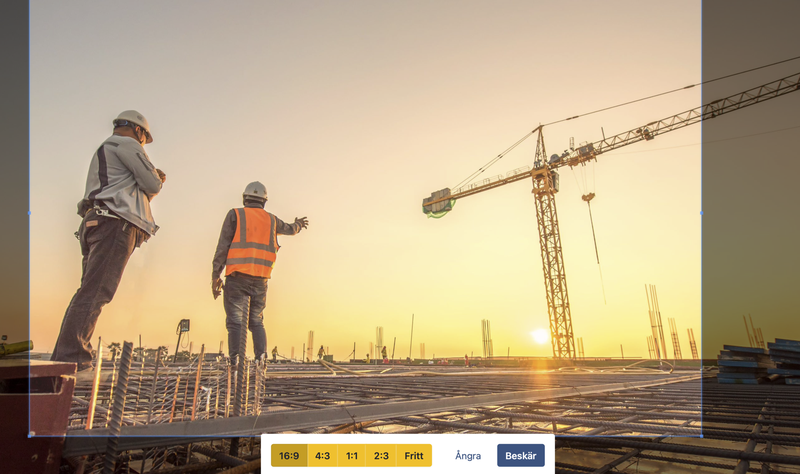Enable Fritt free-form cropping

pyautogui.click(x=414, y=455)
